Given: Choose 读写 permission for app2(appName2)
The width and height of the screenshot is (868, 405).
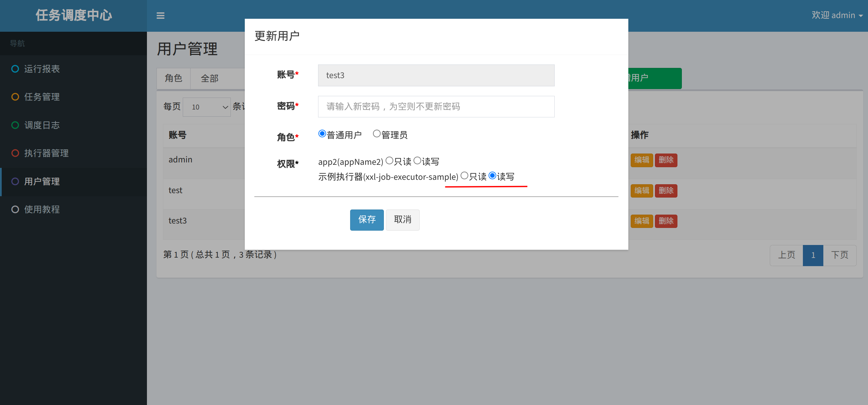Looking at the screenshot, I should (417, 161).
